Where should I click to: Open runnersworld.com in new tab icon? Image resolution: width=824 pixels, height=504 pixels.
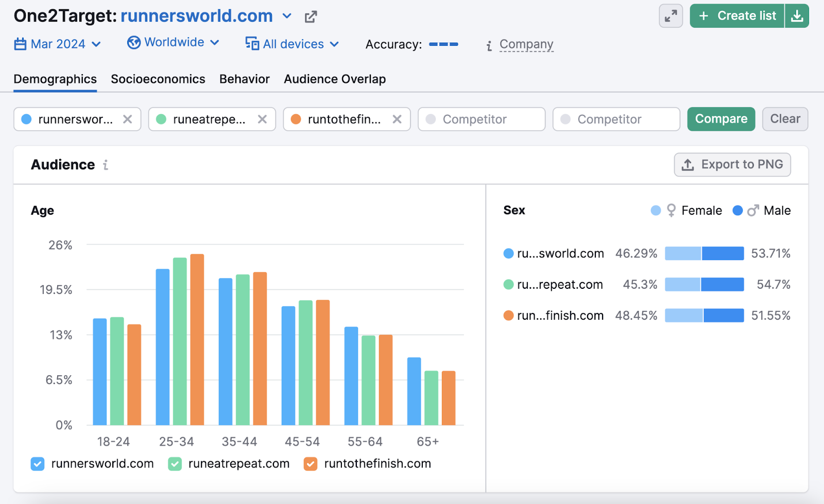[x=311, y=17]
